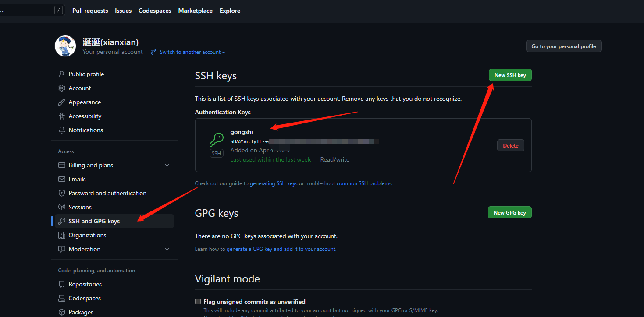
Task: Click Last used within the last week text
Action: pyautogui.click(x=270, y=159)
